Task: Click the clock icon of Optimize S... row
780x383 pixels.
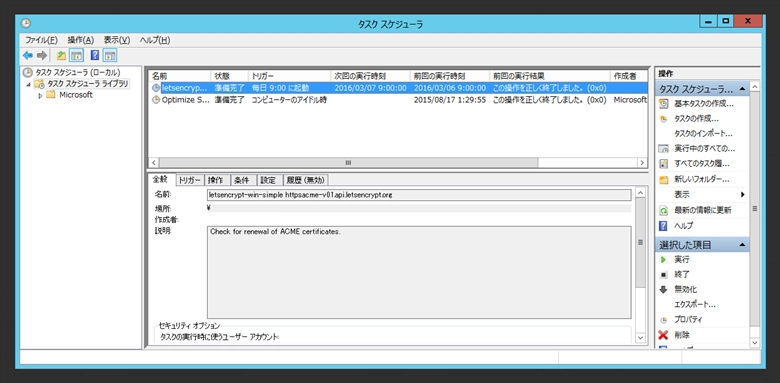Action: [x=156, y=99]
